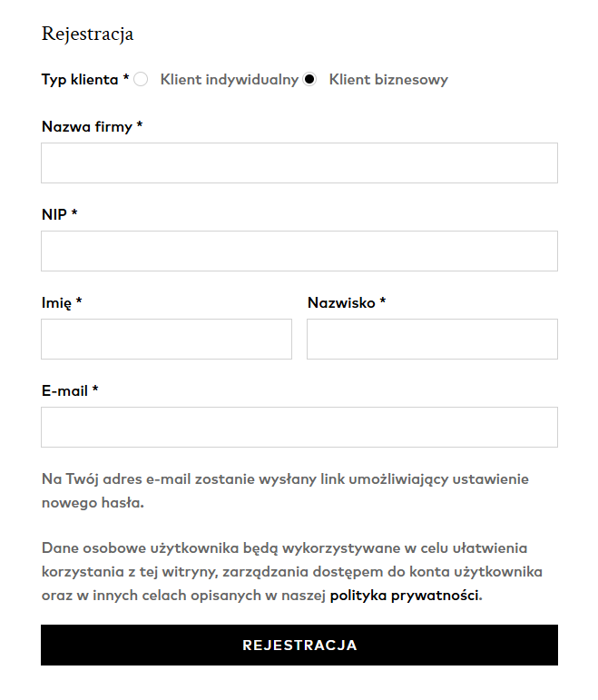Place cursor in the E-mail field

pos(299,427)
